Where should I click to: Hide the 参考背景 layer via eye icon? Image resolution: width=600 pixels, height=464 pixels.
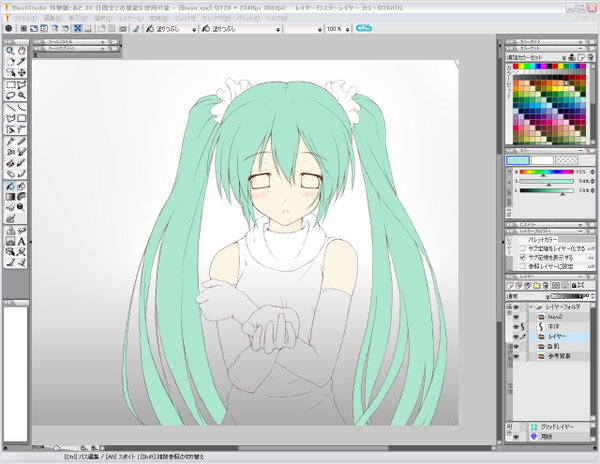516,356
